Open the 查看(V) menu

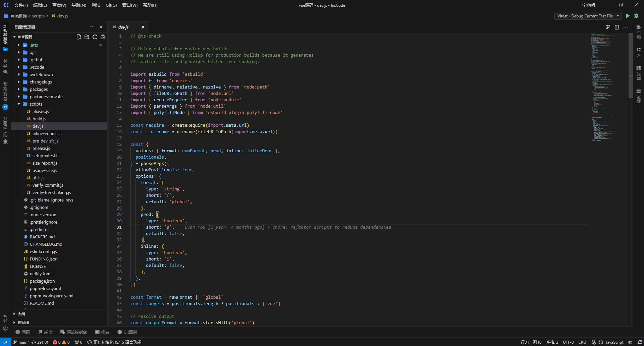[x=59, y=5]
